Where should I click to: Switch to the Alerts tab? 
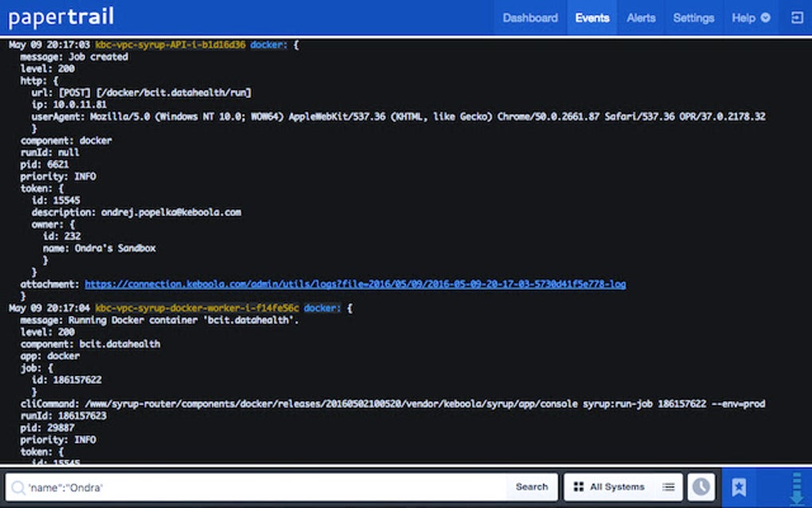tap(641, 18)
